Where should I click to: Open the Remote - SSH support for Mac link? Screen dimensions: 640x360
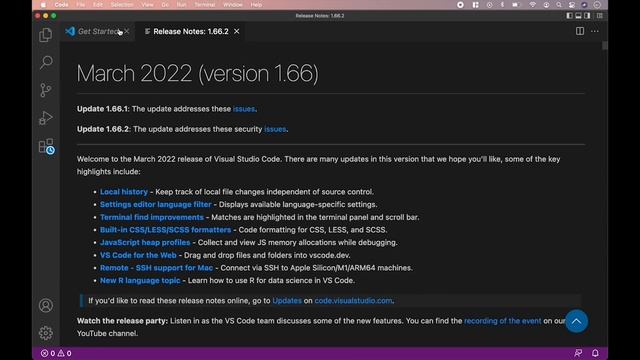tap(156, 268)
